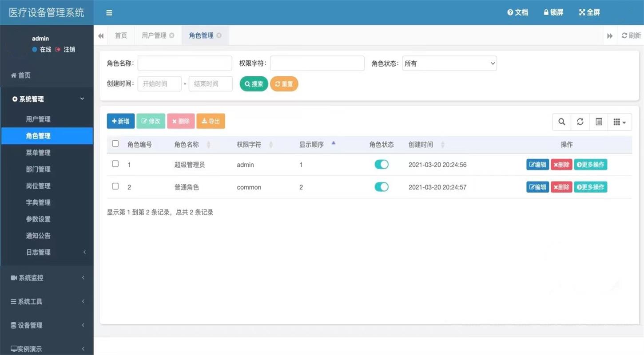Image resolution: width=644 pixels, height=355 pixels.
Task: Open 参数设置 in sidebar
Action: (x=38, y=219)
